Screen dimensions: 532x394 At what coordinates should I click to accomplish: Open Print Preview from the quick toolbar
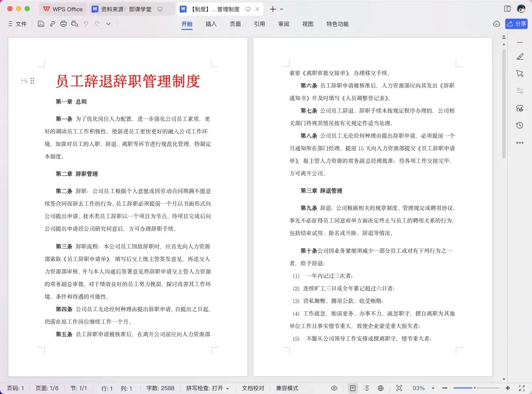point(75,24)
